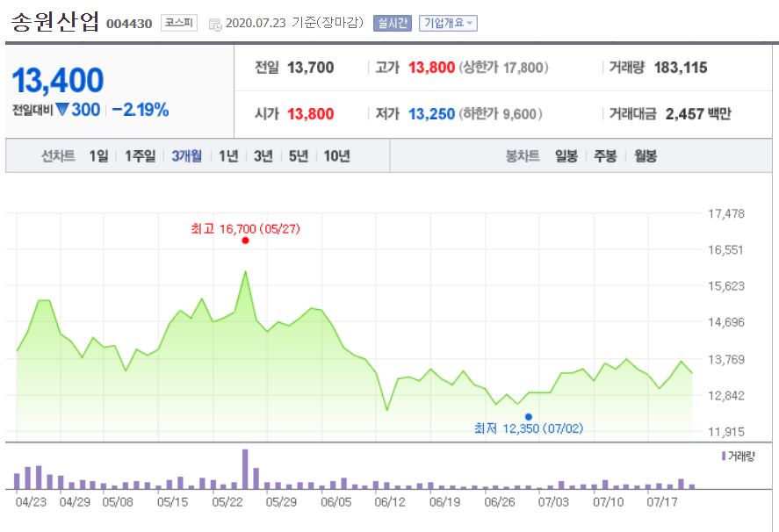The width and height of the screenshot is (779, 532).
Task: Click the 07/03 date axis label
Action: [553, 501]
